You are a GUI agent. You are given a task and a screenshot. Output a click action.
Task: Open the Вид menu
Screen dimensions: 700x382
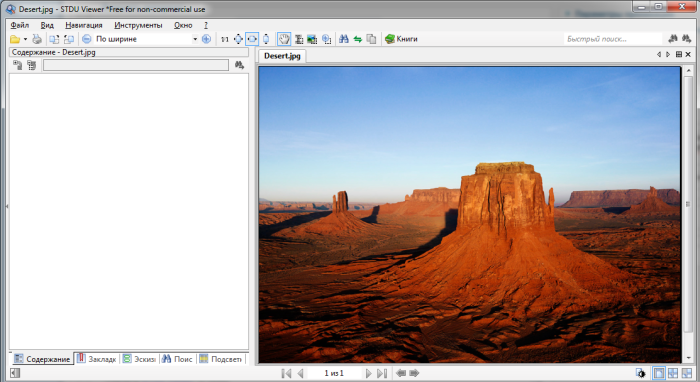[x=47, y=25]
